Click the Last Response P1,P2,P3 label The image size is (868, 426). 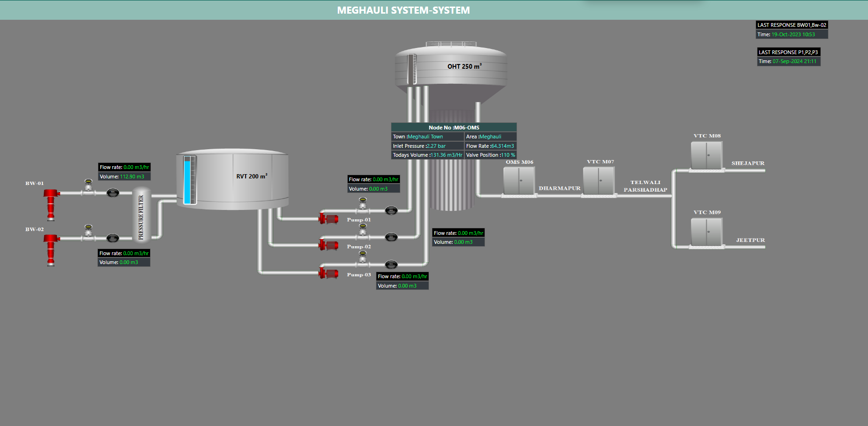point(788,52)
